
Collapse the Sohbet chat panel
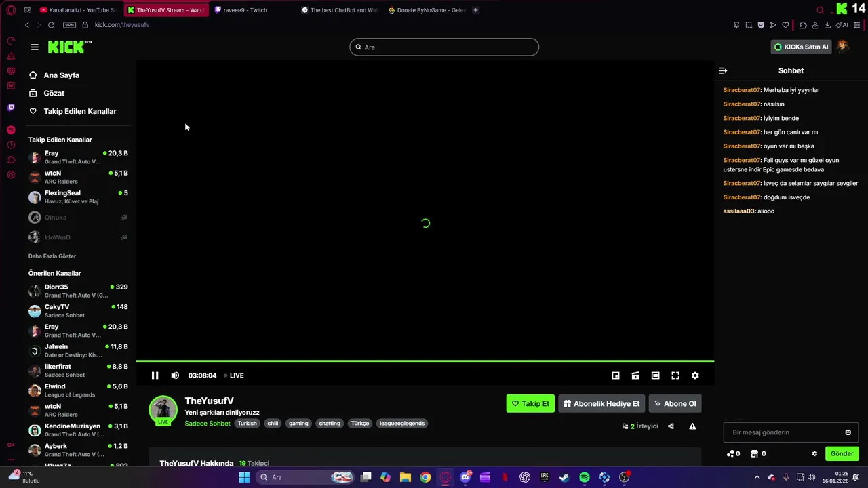tap(723, 70)
